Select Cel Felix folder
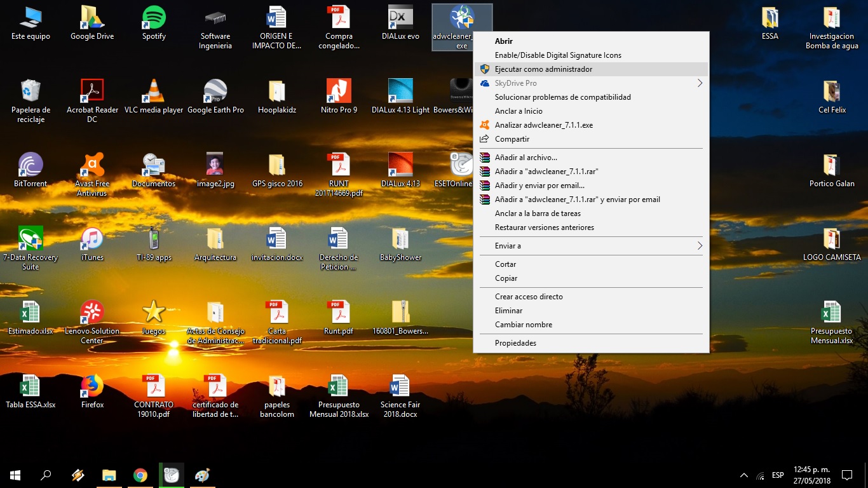 pos(832,97)
